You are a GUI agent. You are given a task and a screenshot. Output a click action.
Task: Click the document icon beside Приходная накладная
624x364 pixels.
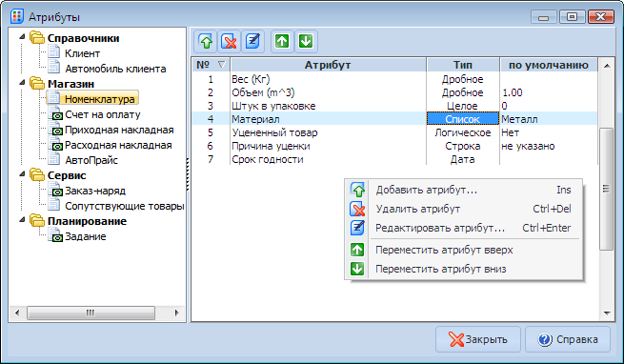tap(55, 129)
